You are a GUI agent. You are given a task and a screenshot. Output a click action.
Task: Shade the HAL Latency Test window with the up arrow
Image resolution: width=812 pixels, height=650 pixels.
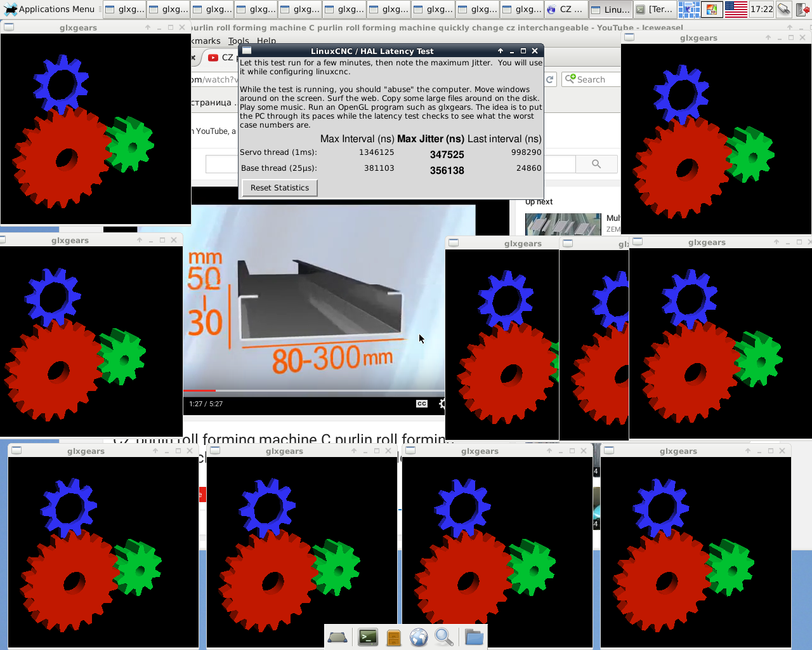501,51
